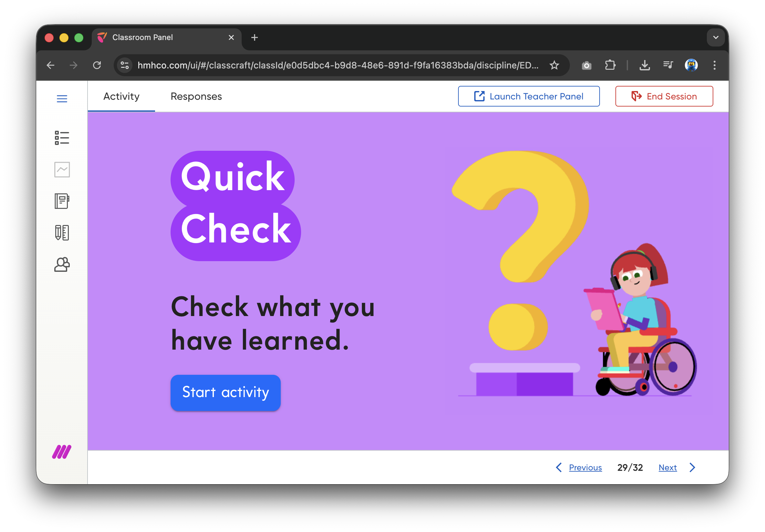
Task: View site information in the address bar
Action: click(x=125, y=65)
